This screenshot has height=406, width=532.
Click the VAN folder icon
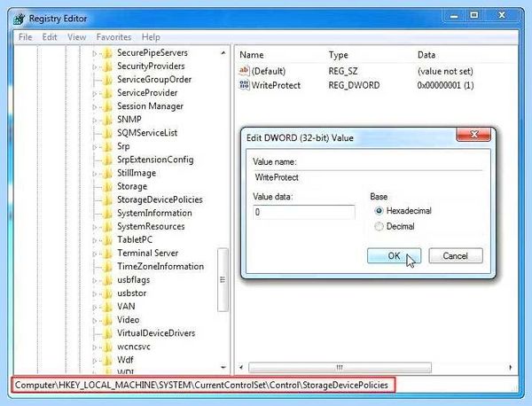(x=107, y=307)
